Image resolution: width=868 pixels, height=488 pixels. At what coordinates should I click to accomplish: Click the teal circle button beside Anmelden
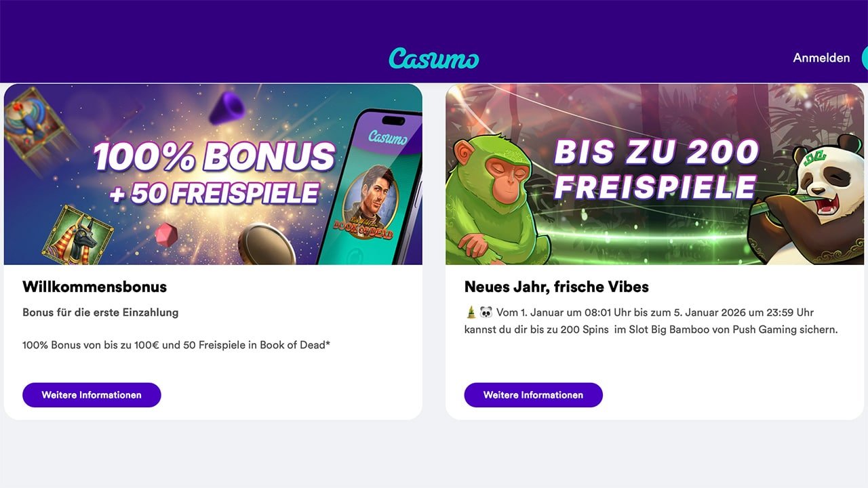click(865, 58)
